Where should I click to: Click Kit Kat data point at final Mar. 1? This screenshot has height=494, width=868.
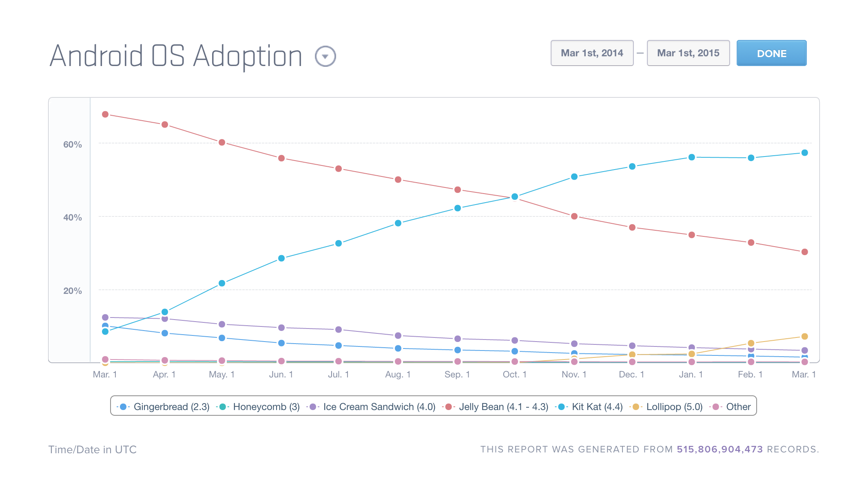point(805,153)
